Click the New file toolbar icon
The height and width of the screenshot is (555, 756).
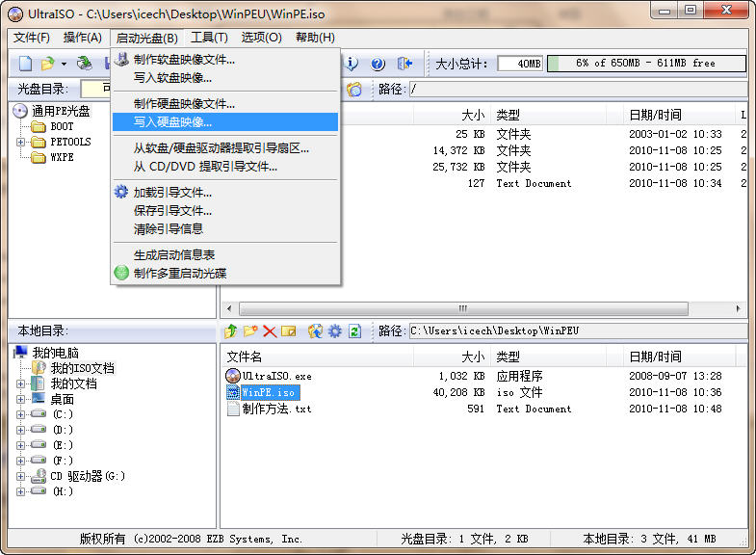(26, 64)
